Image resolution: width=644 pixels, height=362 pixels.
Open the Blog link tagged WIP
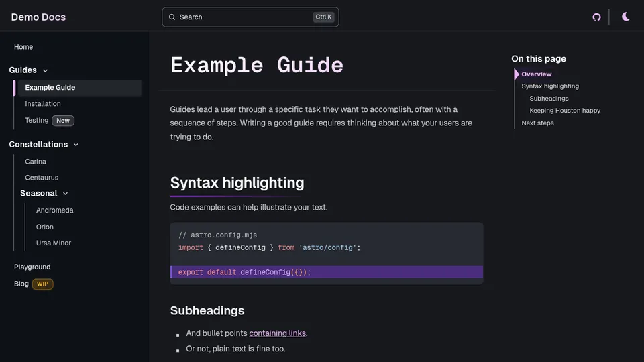click(x=21, y=284)
